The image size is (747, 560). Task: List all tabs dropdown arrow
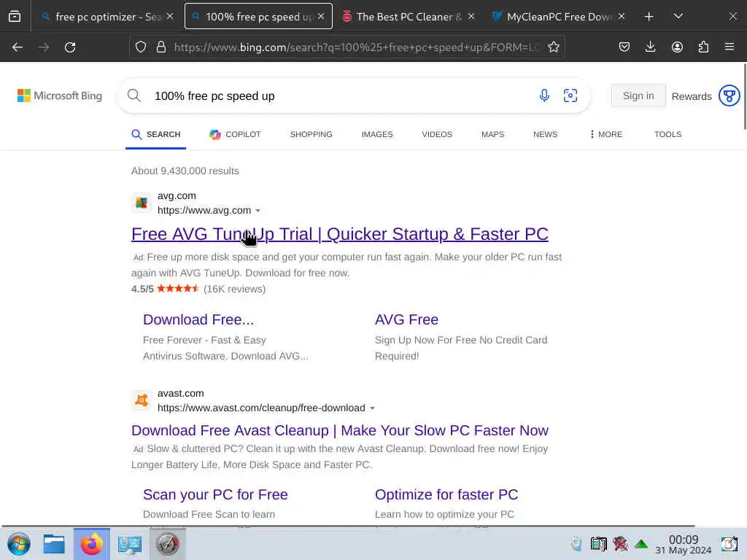[678, 17]
